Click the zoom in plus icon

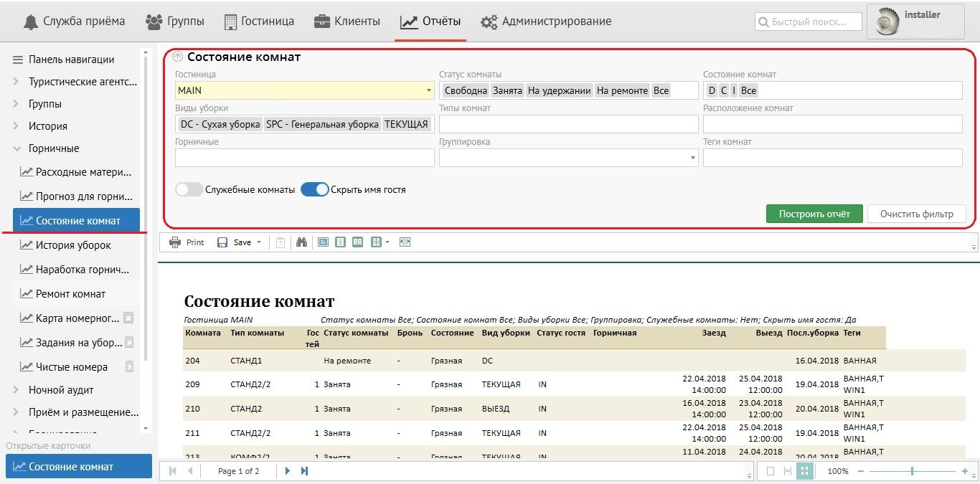[x=965, y=471]
